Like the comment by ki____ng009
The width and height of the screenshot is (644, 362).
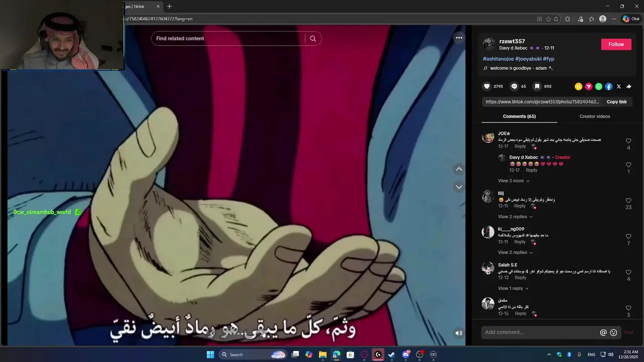pos(628,237)
